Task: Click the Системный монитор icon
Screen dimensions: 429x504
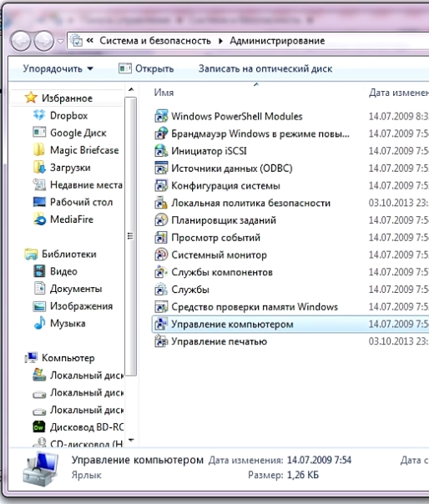Action: (x=161, y=255)
